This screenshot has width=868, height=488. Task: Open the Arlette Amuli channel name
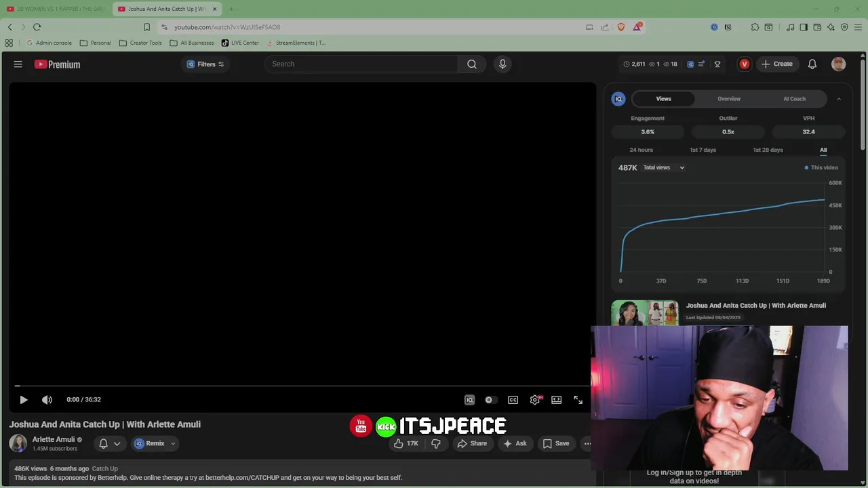coord(54,439)
